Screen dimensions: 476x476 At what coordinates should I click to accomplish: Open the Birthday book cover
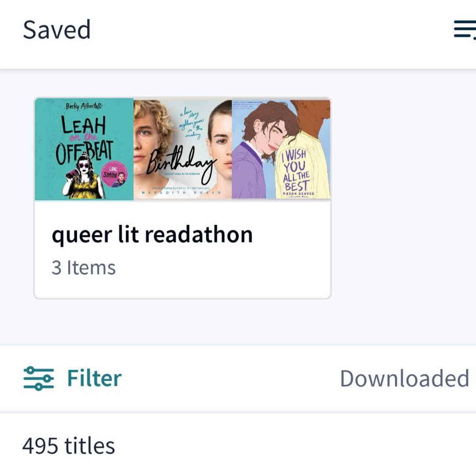[182, 149]
